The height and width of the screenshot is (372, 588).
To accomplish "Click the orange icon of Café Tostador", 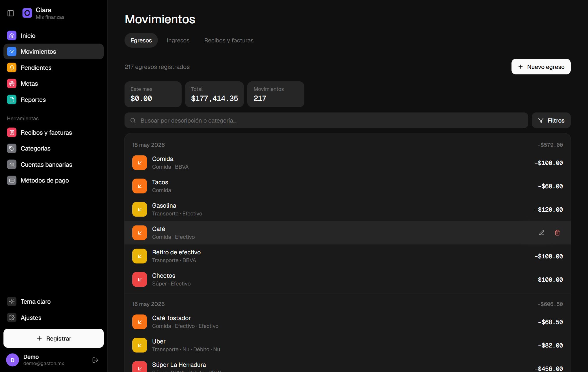I will [140, 322].
